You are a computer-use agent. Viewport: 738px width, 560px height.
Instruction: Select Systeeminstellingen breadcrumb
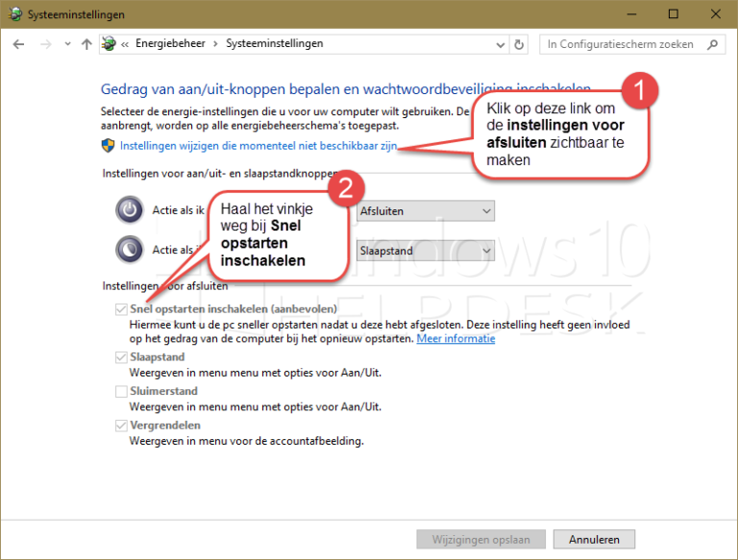tap(275, 44)
